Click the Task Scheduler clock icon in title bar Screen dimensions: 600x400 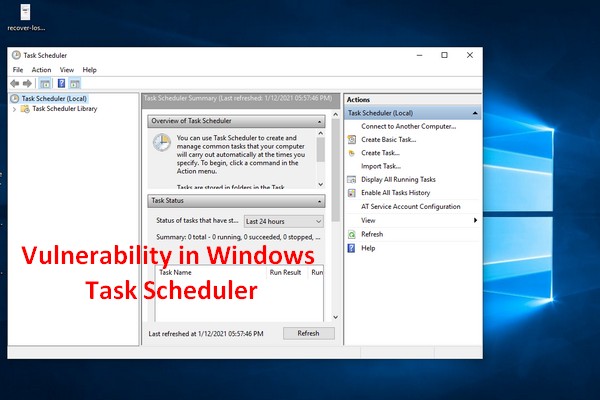(x=16, y=55)
